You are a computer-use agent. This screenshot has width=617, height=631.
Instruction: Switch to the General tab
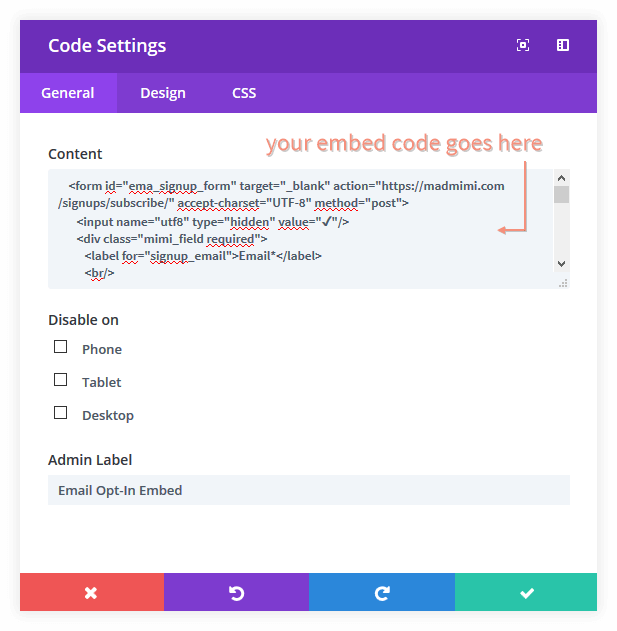click(x=68, y=93)
